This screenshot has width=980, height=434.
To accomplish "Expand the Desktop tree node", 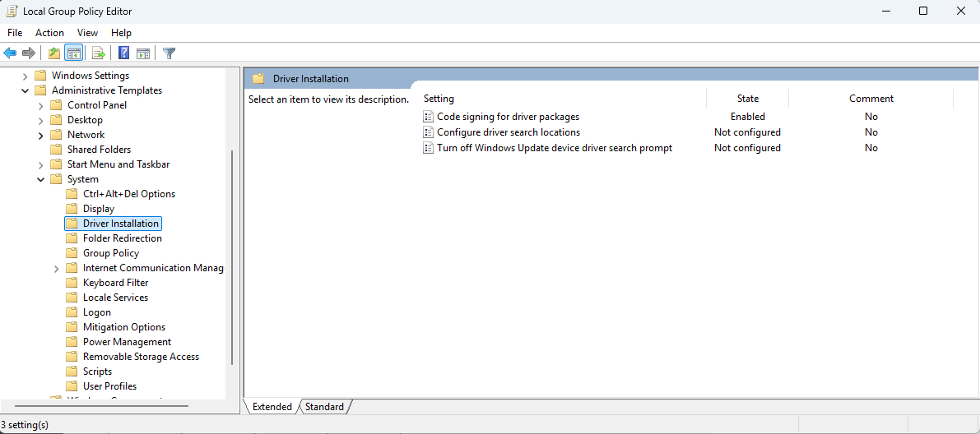I will [x=40, y=120].
